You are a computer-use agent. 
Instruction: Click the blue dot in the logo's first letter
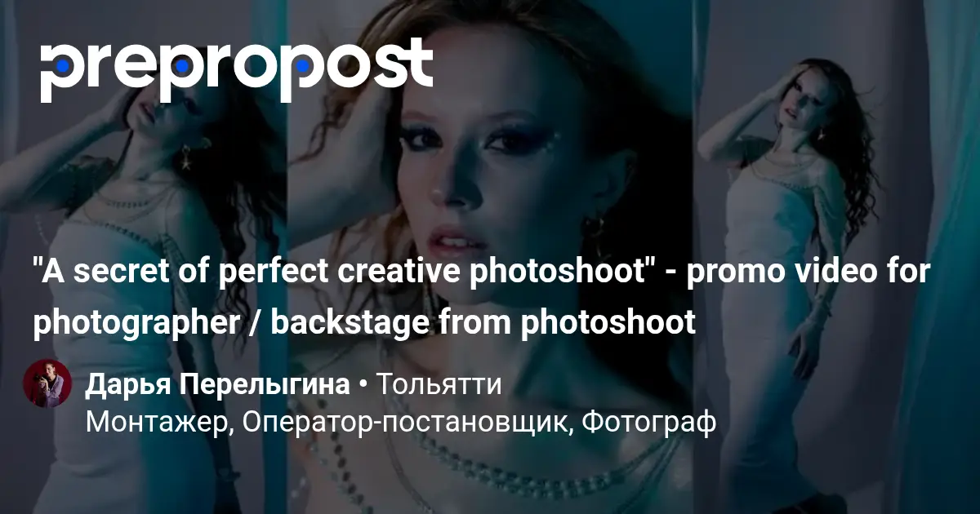(61, 65)
